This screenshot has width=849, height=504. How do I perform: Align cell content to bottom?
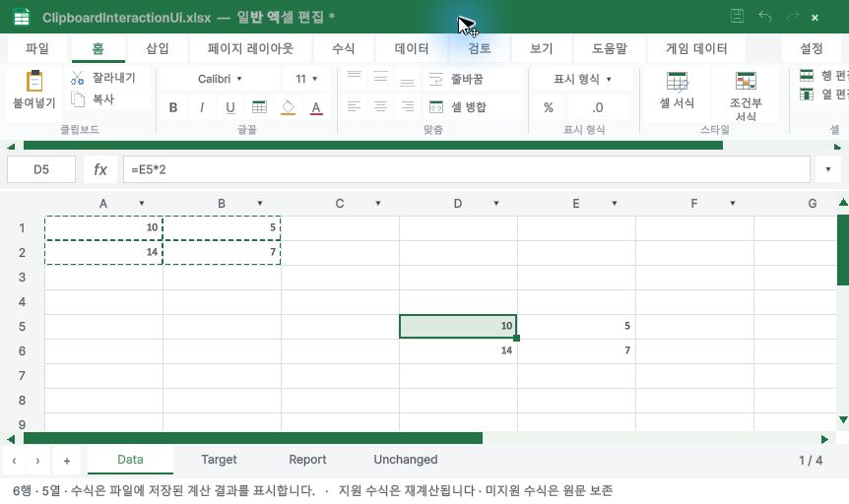pyautogui.click(x=407, y=79)
